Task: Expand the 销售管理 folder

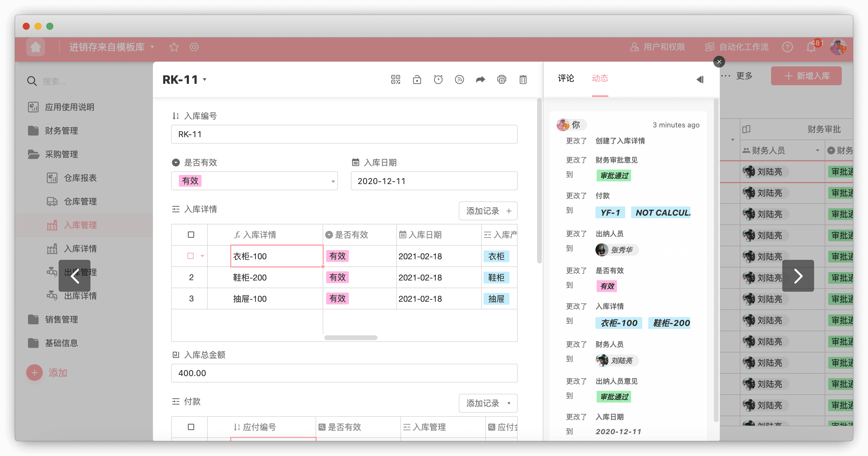Action: 53,320
